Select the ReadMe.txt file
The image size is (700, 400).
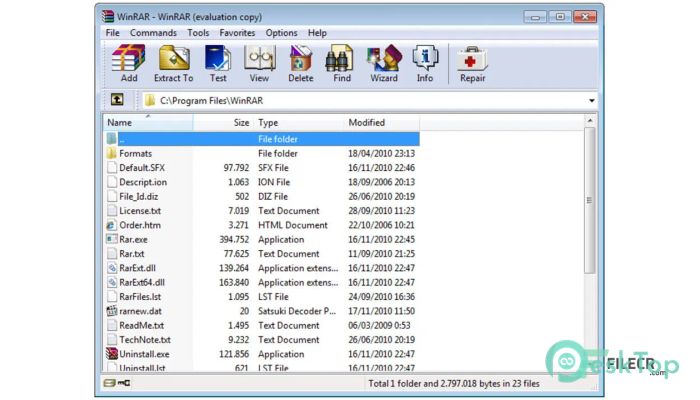(142, 325)
